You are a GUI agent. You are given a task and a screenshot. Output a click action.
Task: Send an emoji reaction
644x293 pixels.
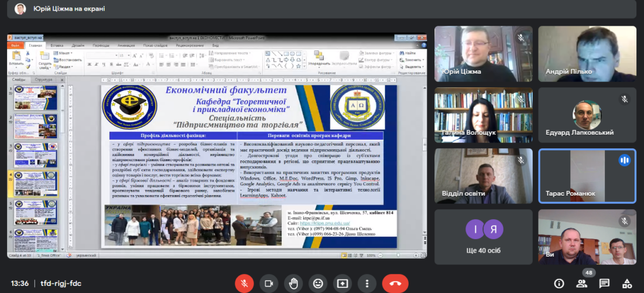[x=318, y=284]
